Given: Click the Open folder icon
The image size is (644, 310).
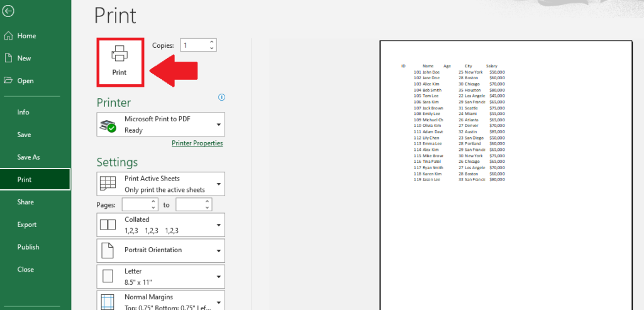Looking at the screenshot, I should click(8, 80).
